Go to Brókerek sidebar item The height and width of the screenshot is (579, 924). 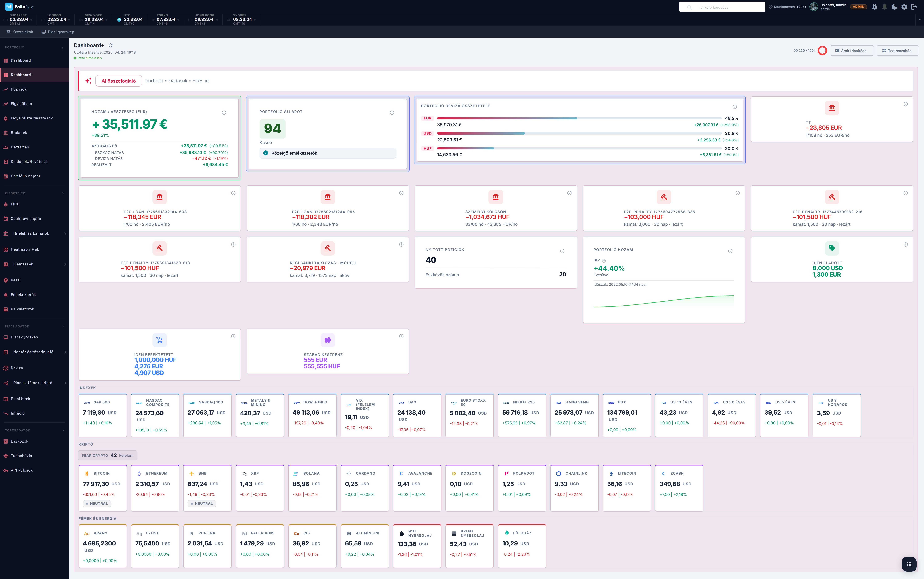[x=34, y=133]
